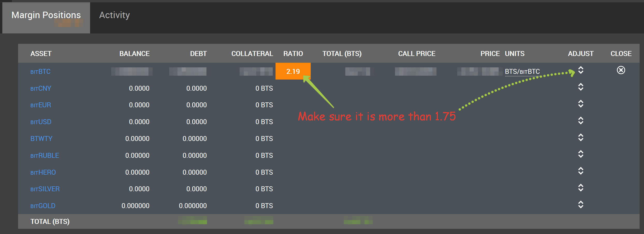Click the CALL PRICE column header

pos(417,54)
